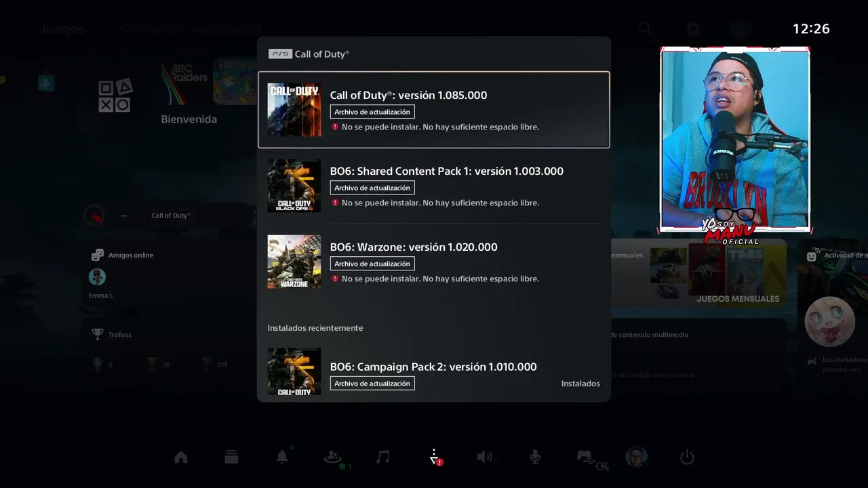Open the profile avatar in control center

pos(636,457)
